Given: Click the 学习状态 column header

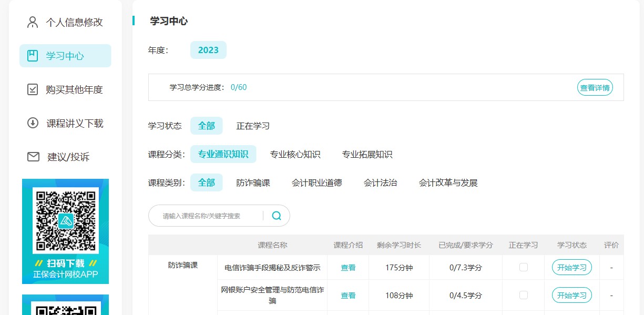Looking at the screenshot, I should (572, 245).
